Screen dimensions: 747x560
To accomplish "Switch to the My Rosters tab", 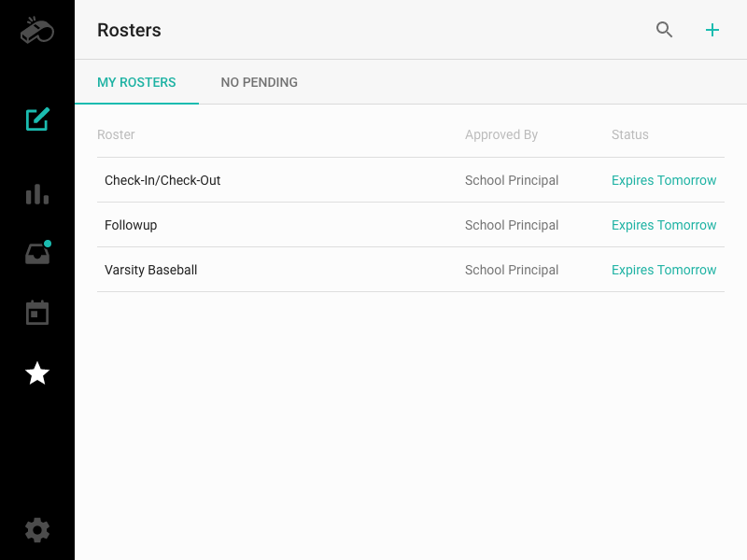I will click(136, 82).
